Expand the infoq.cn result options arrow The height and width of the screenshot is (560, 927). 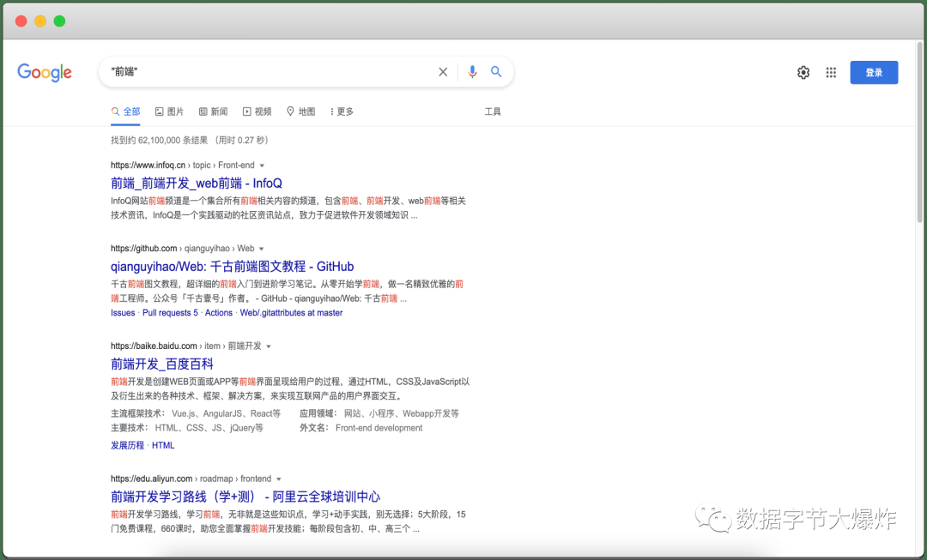click(x=262, y=166)
